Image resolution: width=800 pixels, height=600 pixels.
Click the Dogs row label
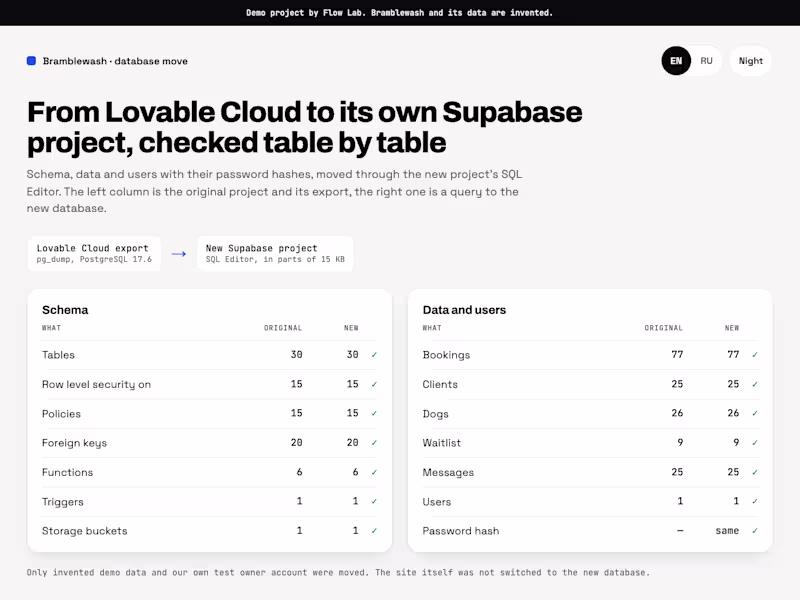coord(435,414)
